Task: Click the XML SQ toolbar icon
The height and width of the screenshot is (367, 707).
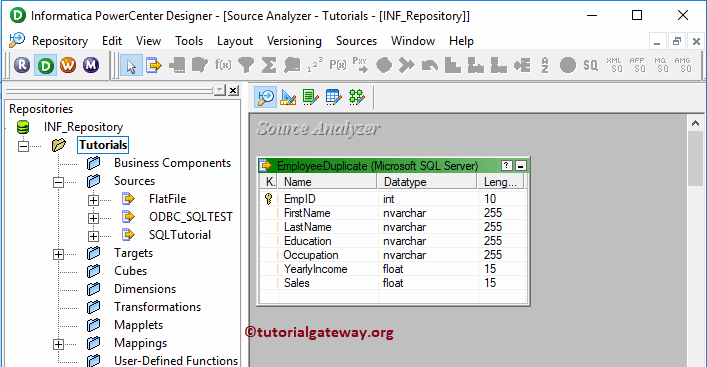Action: (x=614, y=65)
